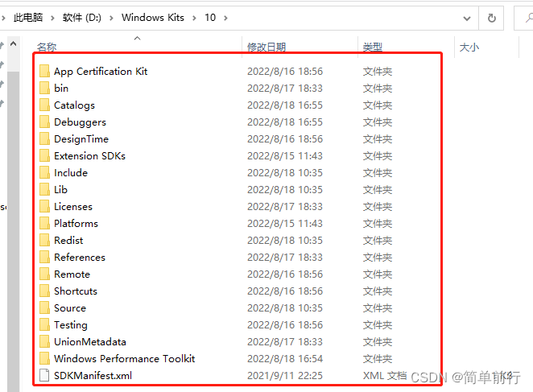Select the Testing folder name

point(71,324)
